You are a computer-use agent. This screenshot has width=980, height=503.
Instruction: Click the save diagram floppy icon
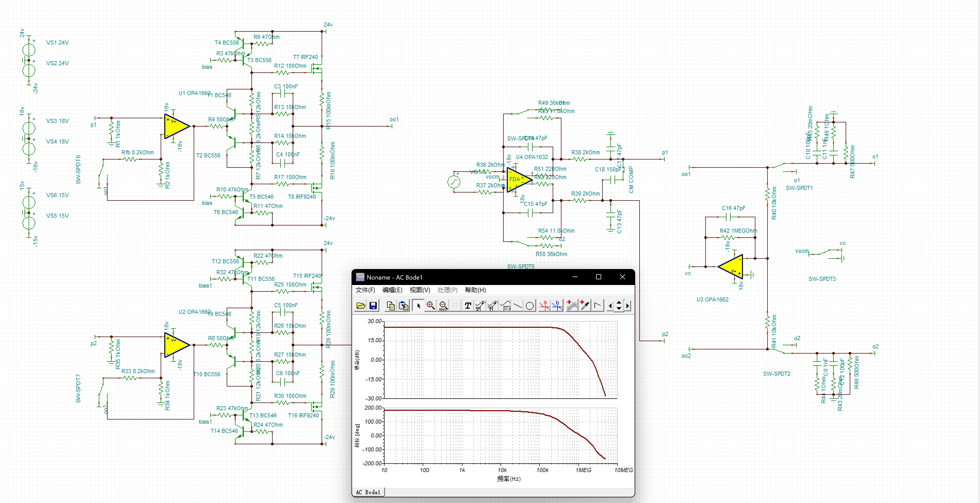click(x=373, y=306)
